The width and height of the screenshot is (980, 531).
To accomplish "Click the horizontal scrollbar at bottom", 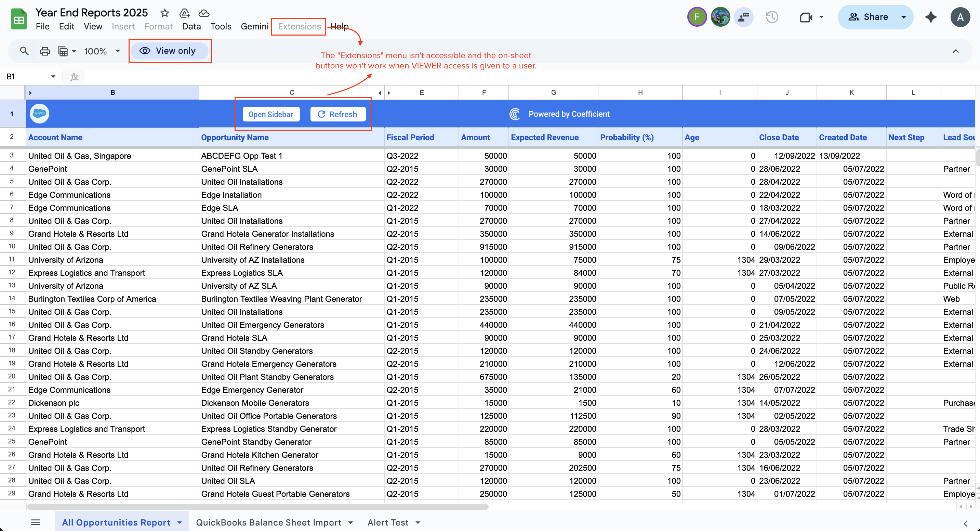I will [257, 507].
